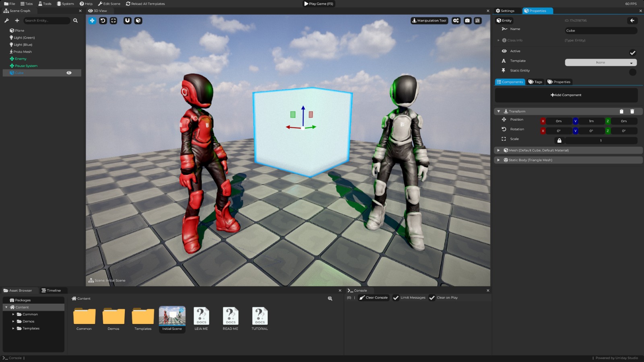Select Enemy in the Scene Graph

(21, 59)
